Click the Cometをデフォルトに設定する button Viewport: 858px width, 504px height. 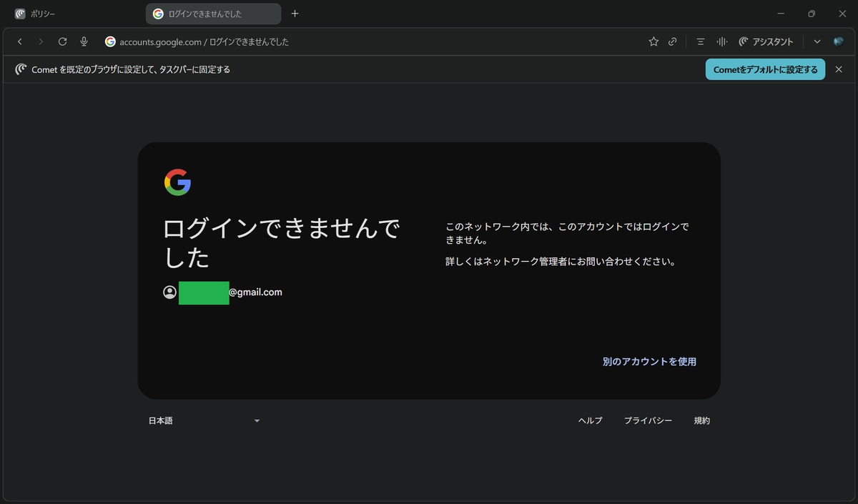(765, 69)
